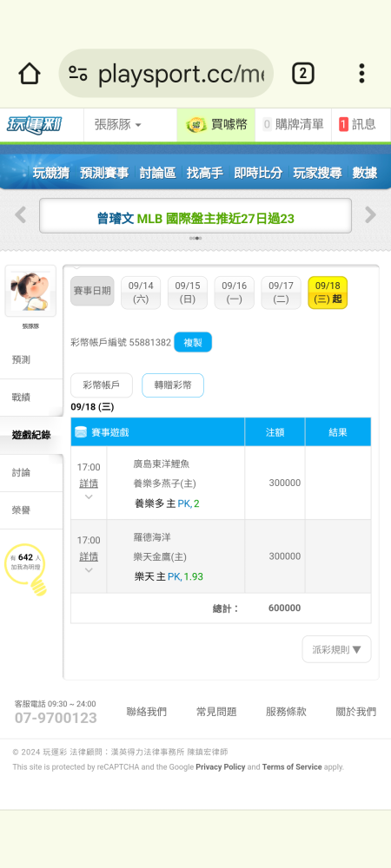This screenshot has height=868, width=391.
Task: Open the 關於我們 footer link
Action: click(x=356, y=712)
